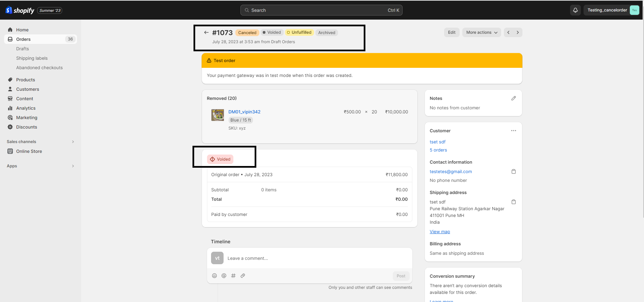The height and width of the screenshot is (302, 644).
Task: Click the testetes@gmail.com email link
Action: pyautogui.click(x=451, y=171)
